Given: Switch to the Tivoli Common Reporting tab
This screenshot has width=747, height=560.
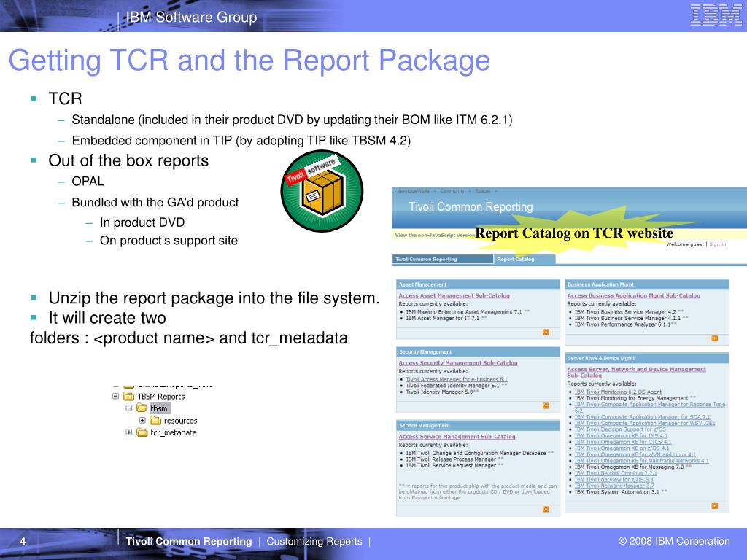Looking at the screenshot, I should (x=443, y=259).
